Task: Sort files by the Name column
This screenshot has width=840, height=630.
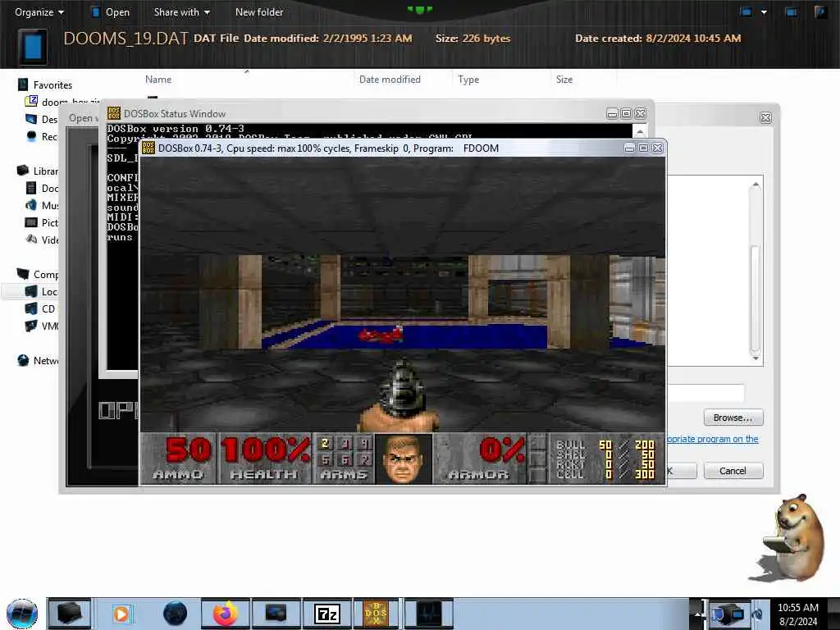Action: [158, 80]
